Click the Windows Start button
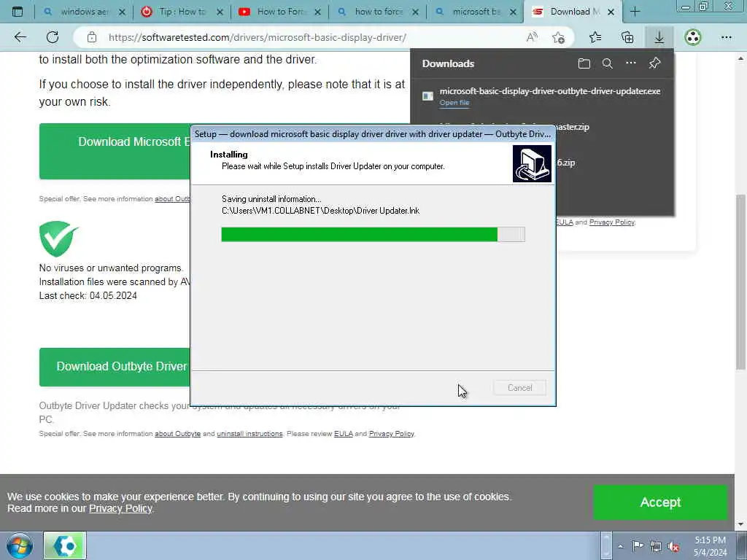Viewport: 747px width, 560px height. (20, 545)
